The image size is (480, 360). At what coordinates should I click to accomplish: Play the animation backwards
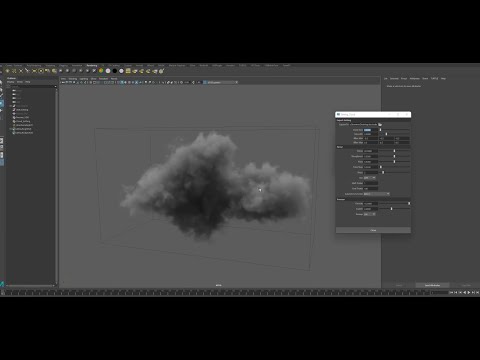point(465,292)
